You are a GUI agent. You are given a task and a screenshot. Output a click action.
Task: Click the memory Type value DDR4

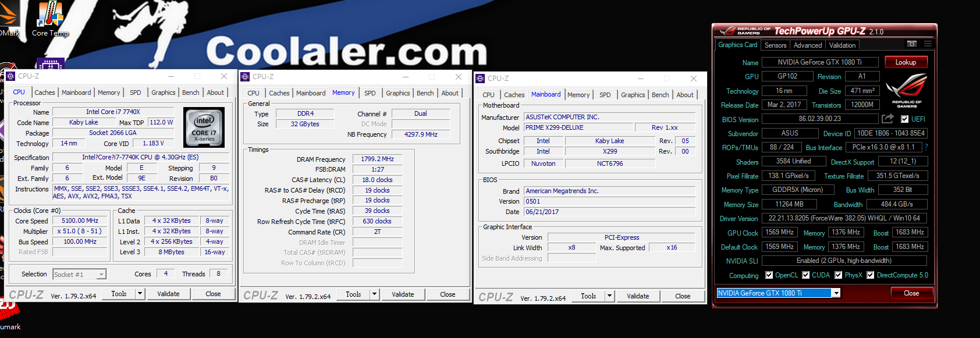[x=306, y=113]
